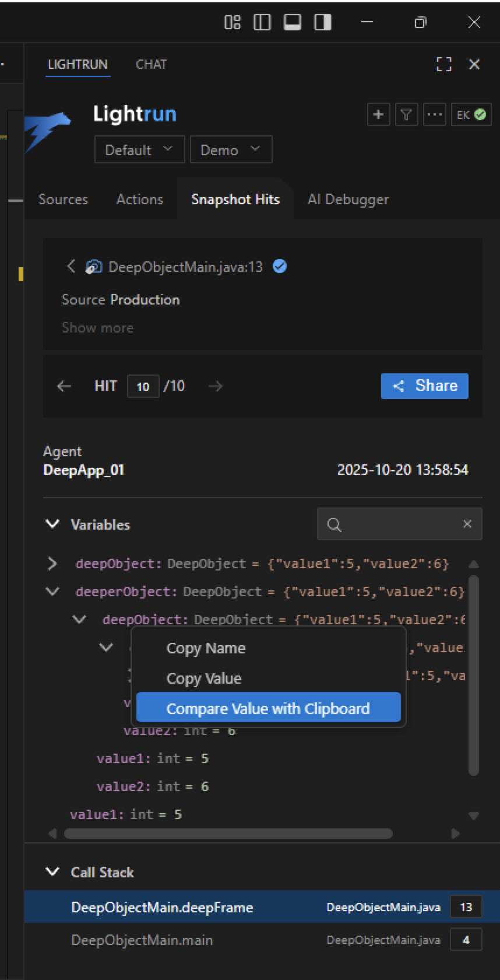Maximize the Lightrun panel with fullscreen icon
Screen dimensions: 500x980
444,64
